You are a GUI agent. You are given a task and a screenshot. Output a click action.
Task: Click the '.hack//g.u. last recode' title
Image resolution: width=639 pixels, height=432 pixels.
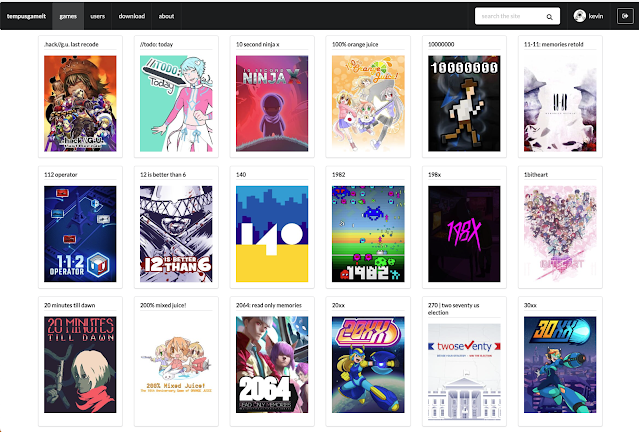click(71, 44)
